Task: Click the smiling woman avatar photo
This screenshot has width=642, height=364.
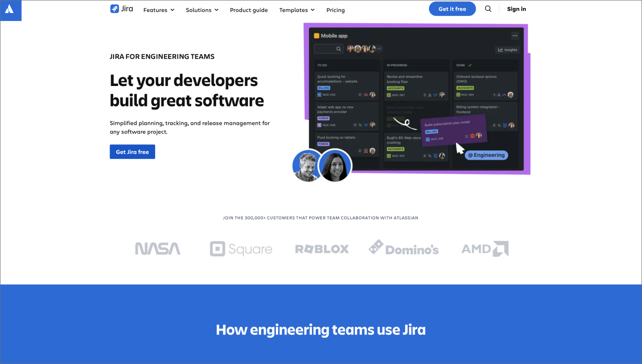Action: click(335, 165)
